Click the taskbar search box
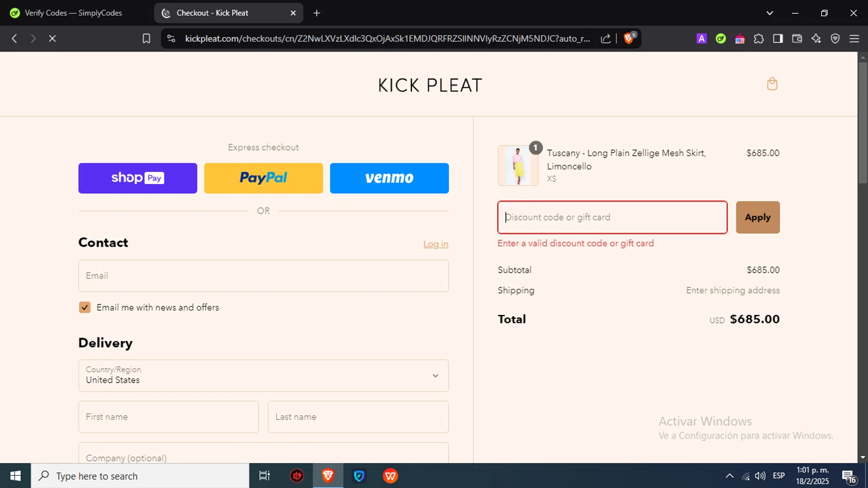The height and width of the screenshot is (488, 868). pos(140,476)
